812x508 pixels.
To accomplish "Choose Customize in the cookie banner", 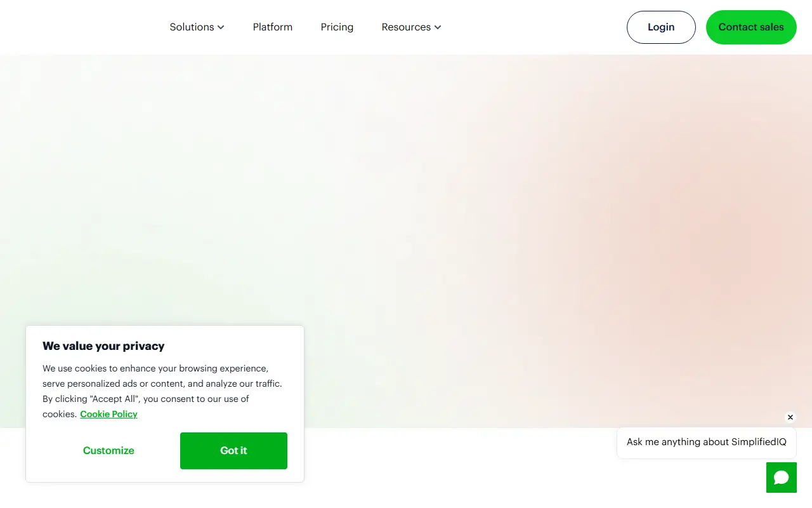I will 108,451.
